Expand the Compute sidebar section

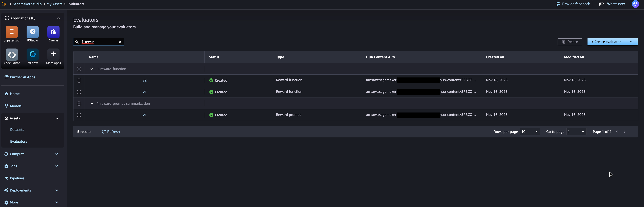[x=56, y=154]
